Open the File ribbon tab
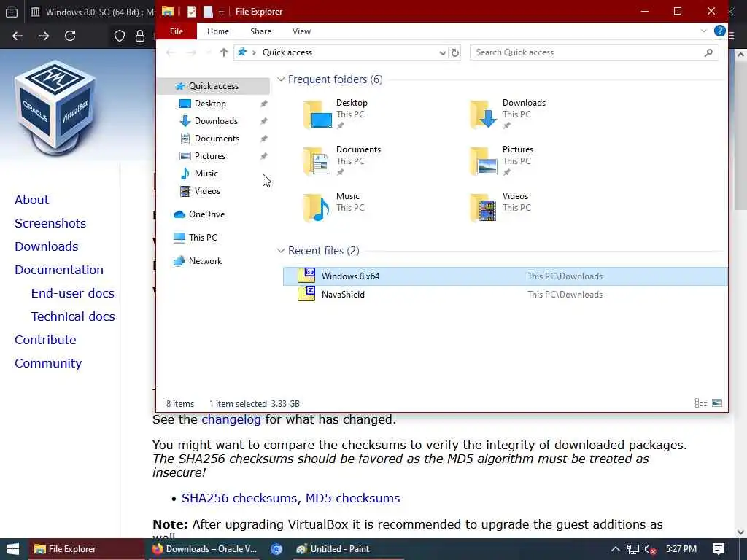 pyautogui.click(x=177, y=31)
